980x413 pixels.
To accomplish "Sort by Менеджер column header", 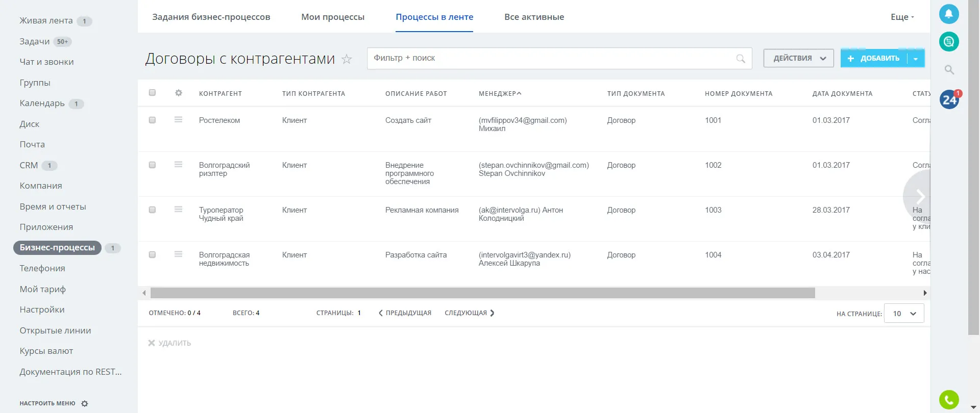I will click(x=500, y=93).
